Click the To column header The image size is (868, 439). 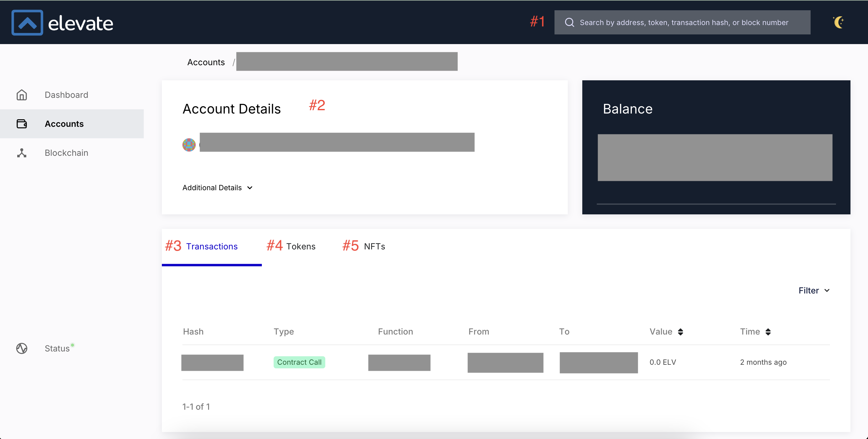(564, 332)
